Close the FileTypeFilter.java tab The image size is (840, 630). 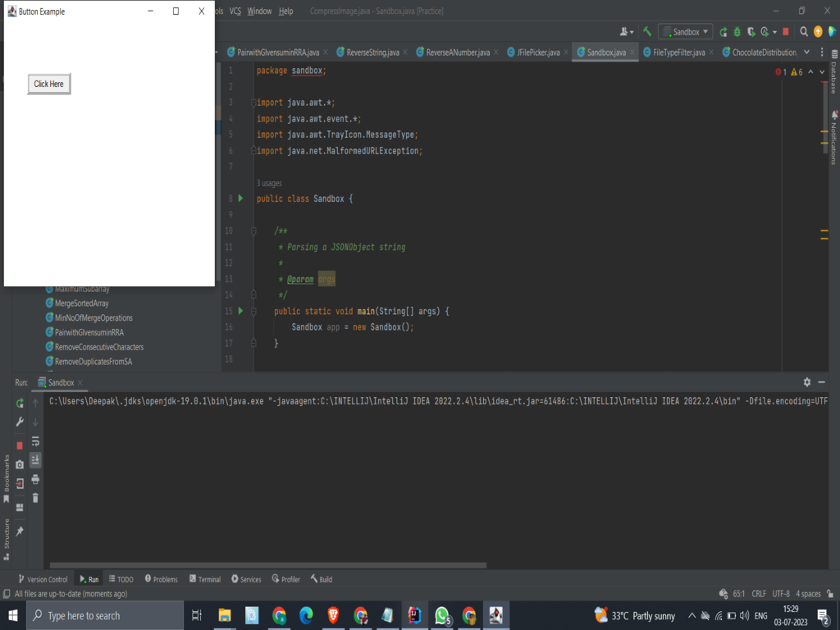coord(711,52)
